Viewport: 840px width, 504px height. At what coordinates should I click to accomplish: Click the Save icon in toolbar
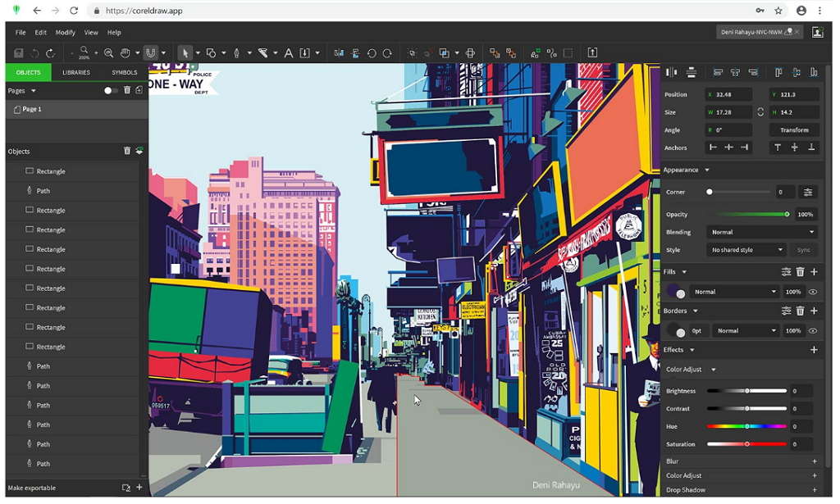coord(19,53)
